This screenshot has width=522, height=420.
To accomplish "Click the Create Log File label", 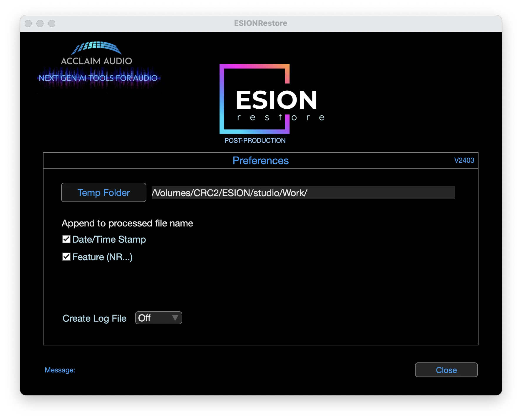I will tap(94, 318).
